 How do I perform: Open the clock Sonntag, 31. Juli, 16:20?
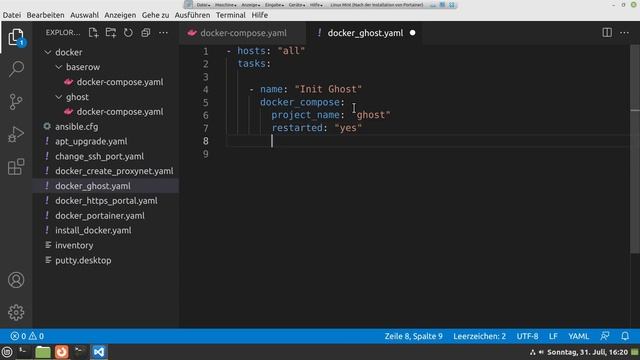587,352
